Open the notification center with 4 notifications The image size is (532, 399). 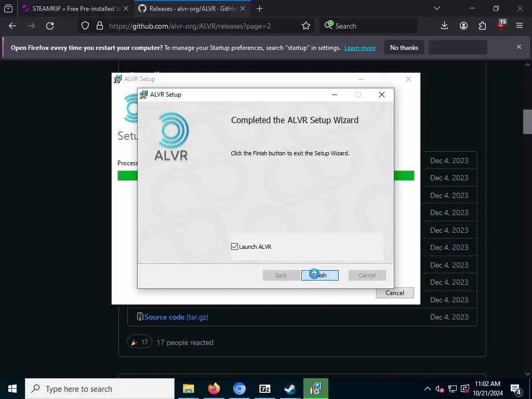click(x=516, y=389)
